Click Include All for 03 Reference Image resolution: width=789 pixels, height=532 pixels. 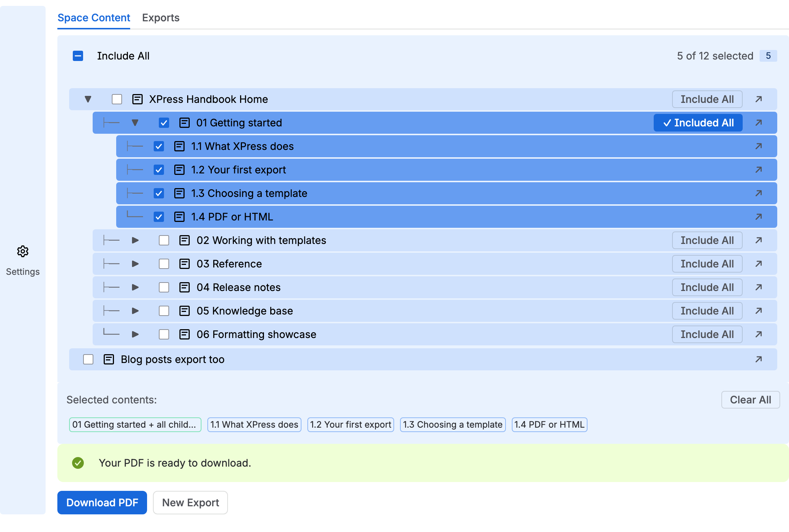707,264
